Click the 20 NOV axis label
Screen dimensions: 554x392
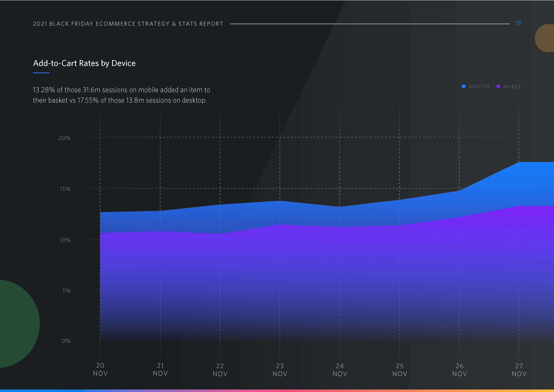click(100, 369)
